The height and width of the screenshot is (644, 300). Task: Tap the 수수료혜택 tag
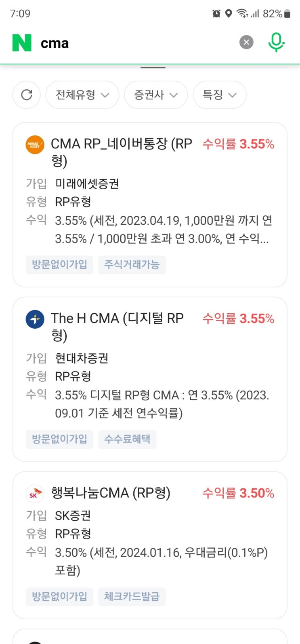[x=127, y=439]
